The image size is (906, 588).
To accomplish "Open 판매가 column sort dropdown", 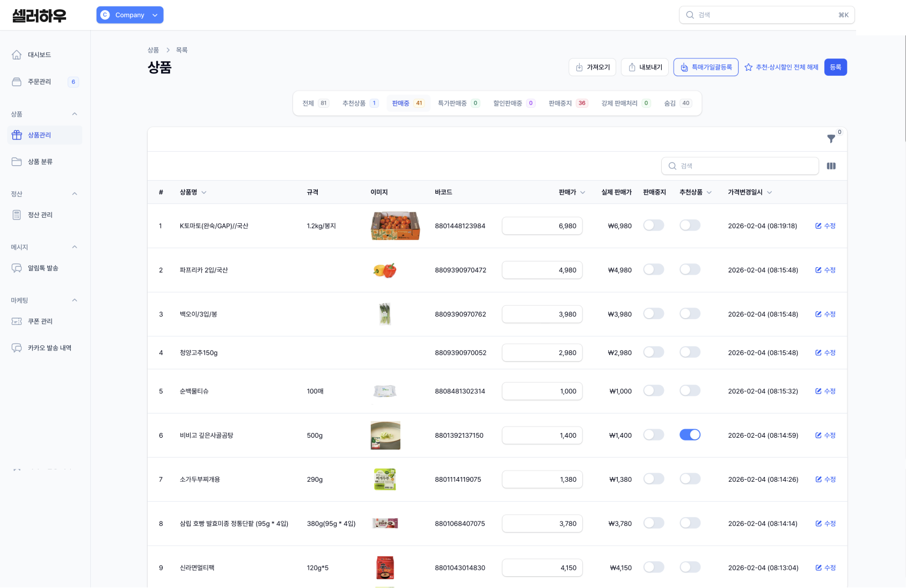I will (583, 193).
